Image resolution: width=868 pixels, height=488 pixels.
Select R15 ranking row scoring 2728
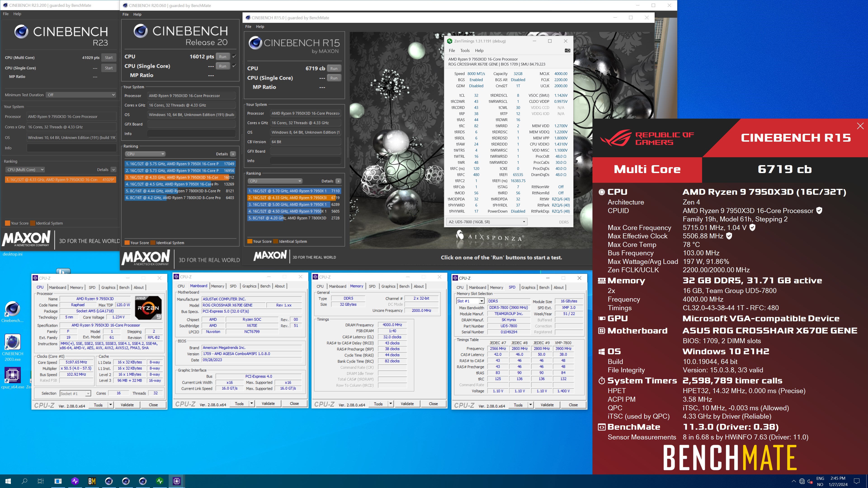coord(294,218)
